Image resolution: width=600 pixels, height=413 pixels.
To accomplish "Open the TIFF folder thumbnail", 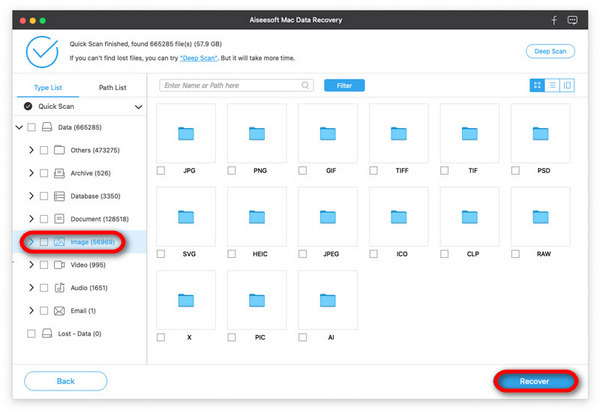I will 399,133.
